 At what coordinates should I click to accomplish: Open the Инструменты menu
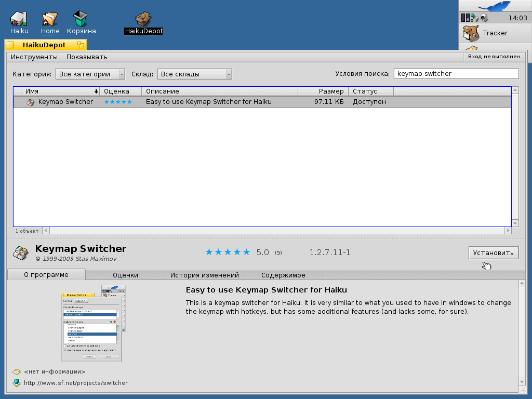pyautogui.click(x=34, y=57)
